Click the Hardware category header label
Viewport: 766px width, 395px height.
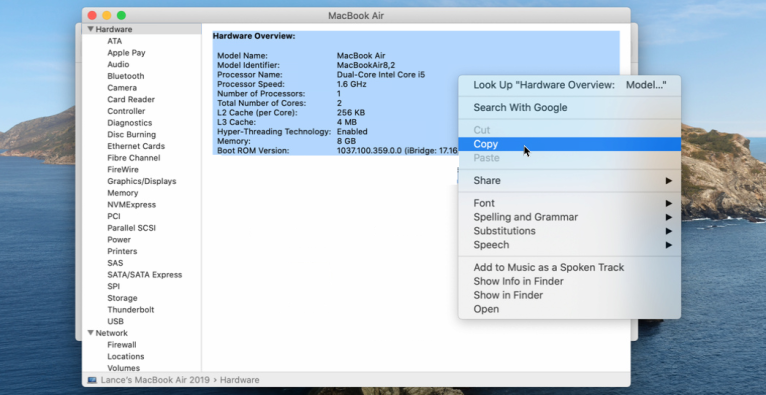click(x=114, y=29)
